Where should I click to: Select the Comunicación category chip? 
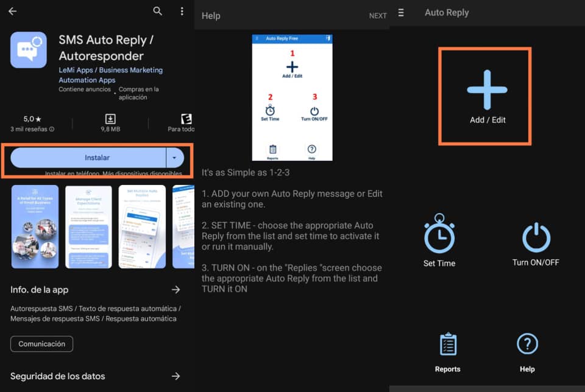pos(42,344)
